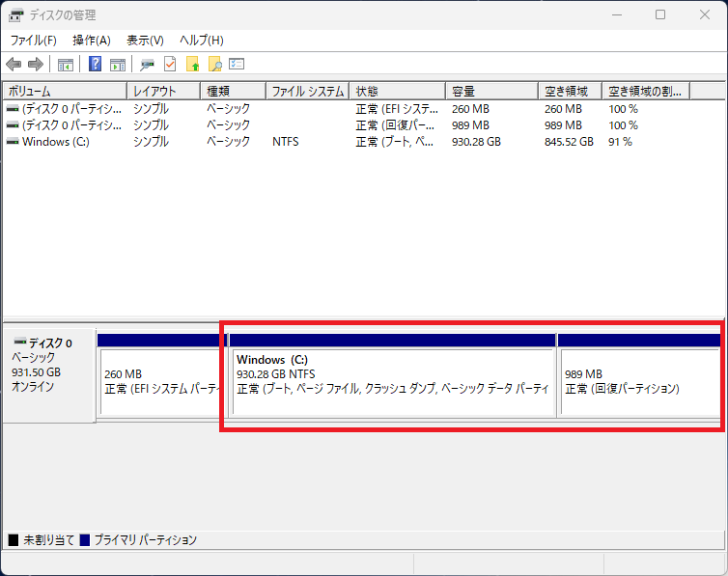This screenshot has width=728, height=576.
Task: Click the checklist settings toolbar icon
Action: pos(237,65)
